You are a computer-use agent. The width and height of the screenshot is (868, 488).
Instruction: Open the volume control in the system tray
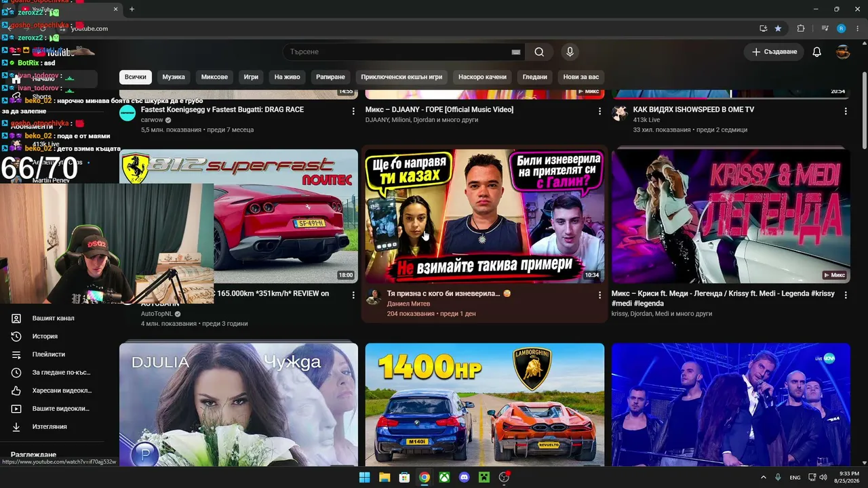point(823,477)
